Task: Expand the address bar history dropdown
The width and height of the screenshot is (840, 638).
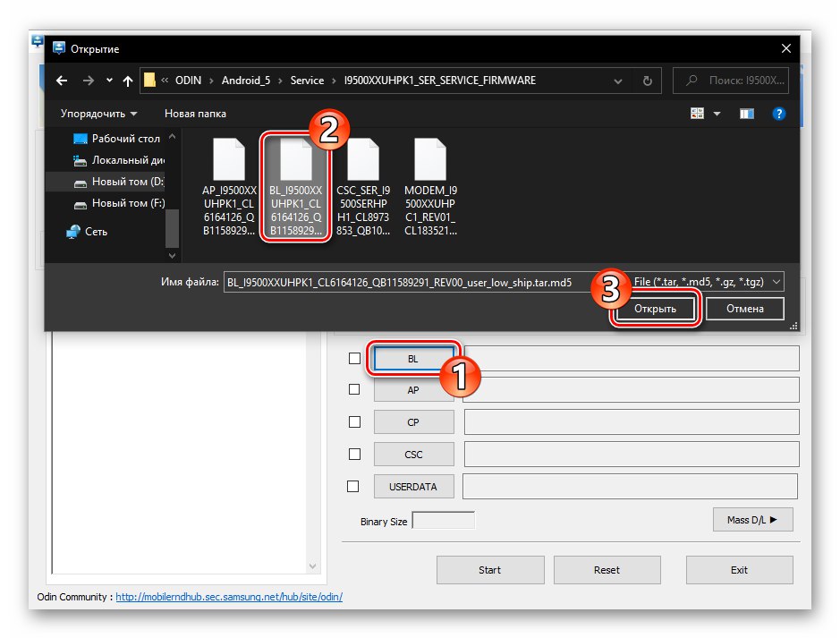Action: (x=617, y=81)
